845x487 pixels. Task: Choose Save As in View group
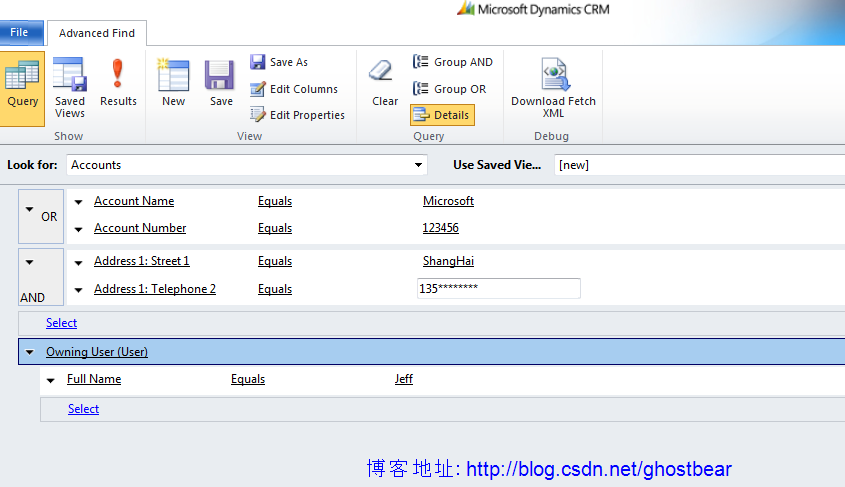(279, 62)
